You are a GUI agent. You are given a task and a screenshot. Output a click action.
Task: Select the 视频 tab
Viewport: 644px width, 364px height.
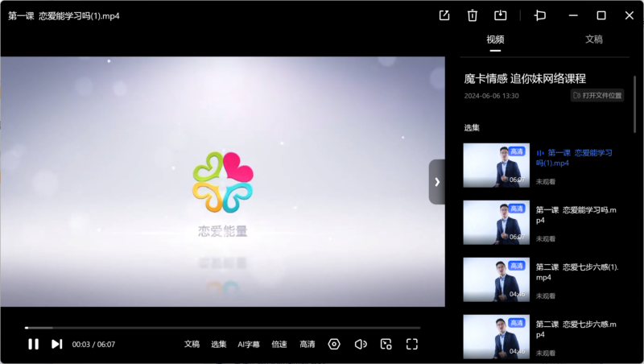point(495,39)
